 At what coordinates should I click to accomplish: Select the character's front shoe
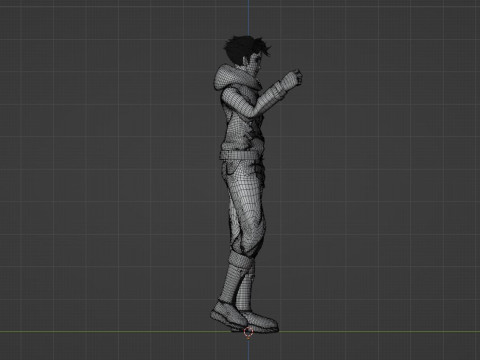coord(261,321)
